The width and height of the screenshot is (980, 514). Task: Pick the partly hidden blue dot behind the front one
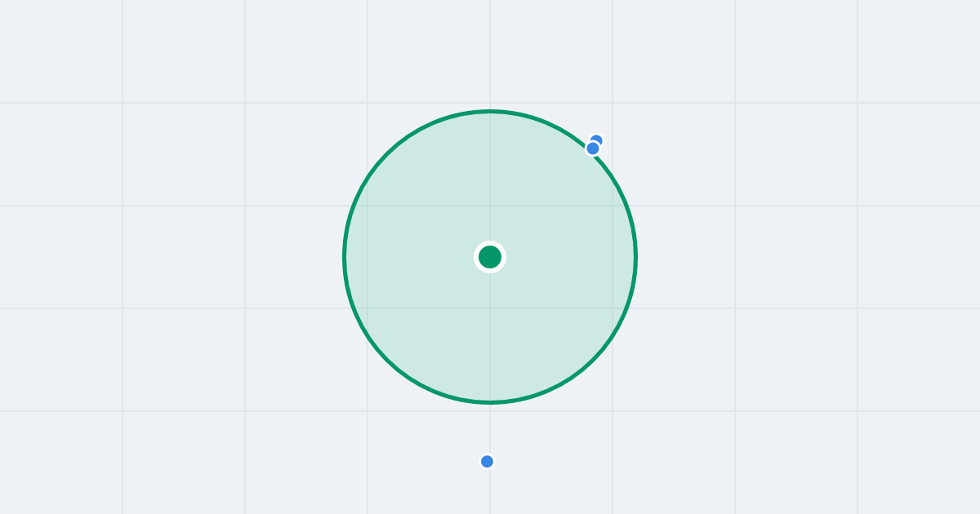(x=598, y=139)
